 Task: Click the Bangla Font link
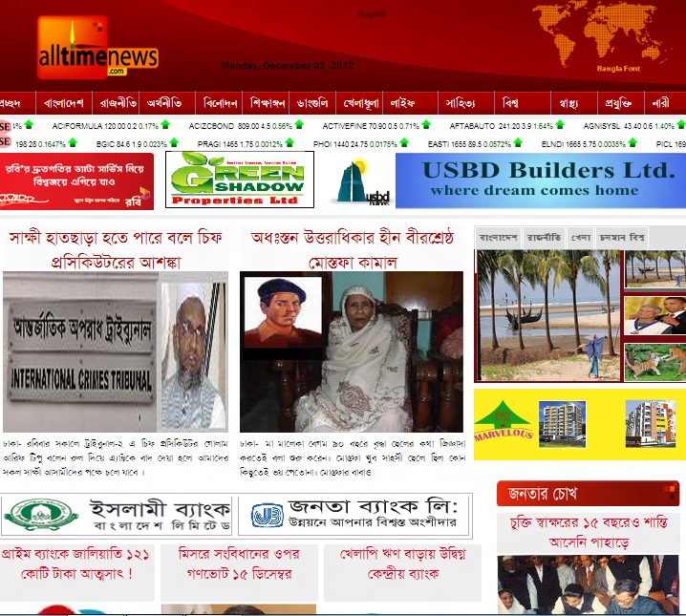coord(618,69)
